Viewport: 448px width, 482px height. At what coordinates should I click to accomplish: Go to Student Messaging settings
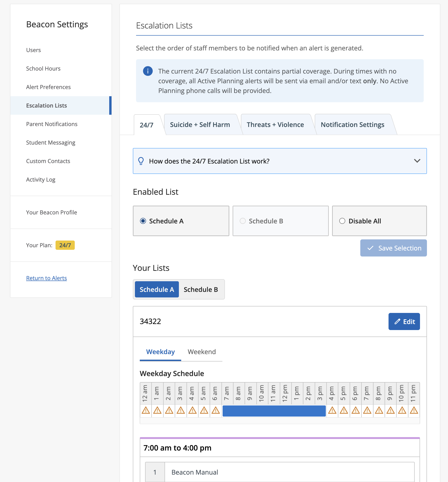click(51, 142)
